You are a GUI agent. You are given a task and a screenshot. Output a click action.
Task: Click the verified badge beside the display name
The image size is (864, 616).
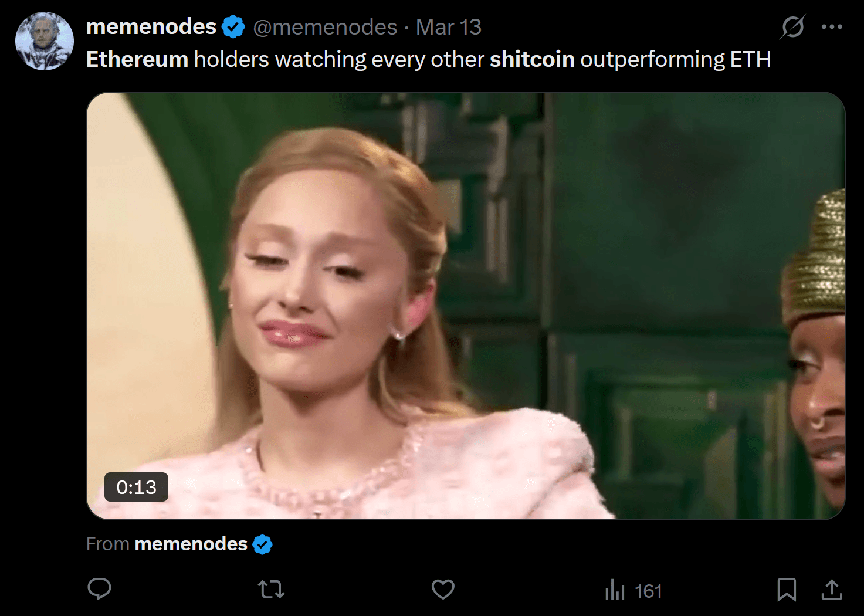point(233,27)
